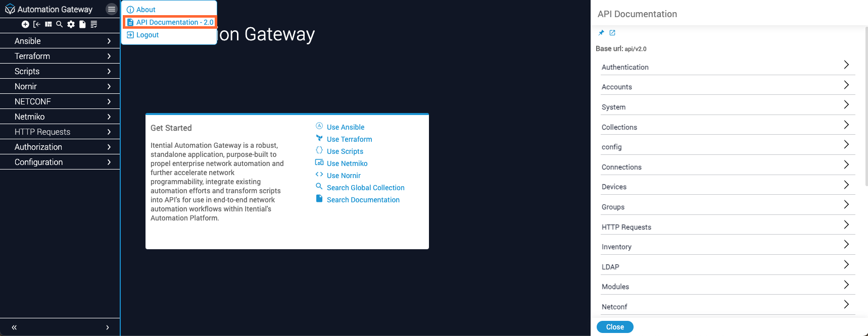The height and width of the screenshot is (336, 868).
Task: Expand the Groups API section
Action: pos(728,206)
